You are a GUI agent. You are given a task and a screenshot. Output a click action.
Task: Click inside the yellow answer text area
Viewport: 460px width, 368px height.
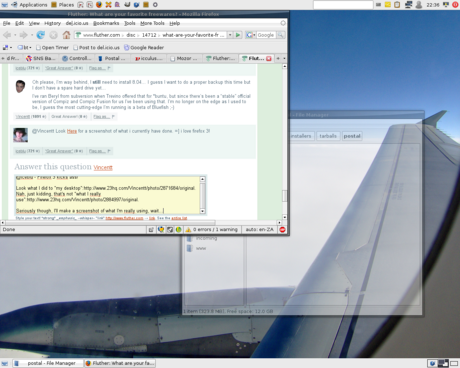[107, 195]
